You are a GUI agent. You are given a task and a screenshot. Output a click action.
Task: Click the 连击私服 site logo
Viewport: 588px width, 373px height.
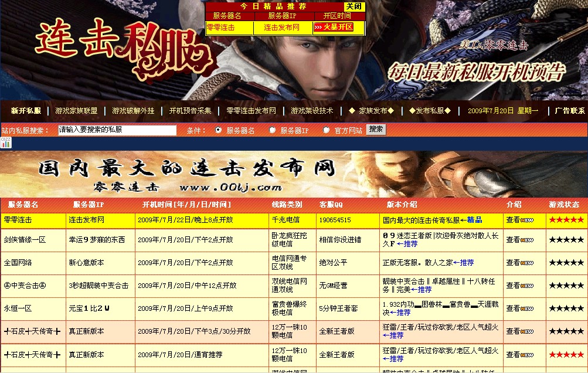click(x=123, y=50)
